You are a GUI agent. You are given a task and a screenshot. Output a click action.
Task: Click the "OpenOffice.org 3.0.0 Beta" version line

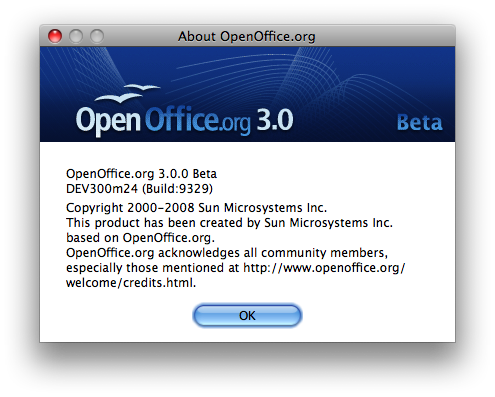click(x=141, y=174)
